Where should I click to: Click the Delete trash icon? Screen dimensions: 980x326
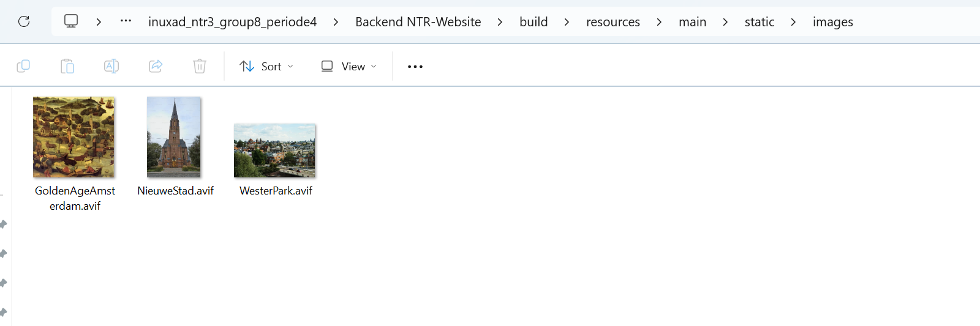(200, 66)
